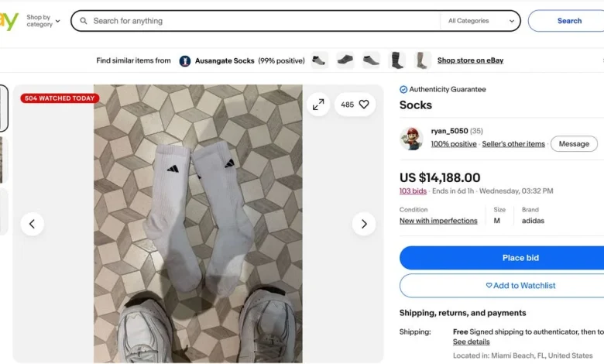Open Shop store on eBay link
The height and width of the screenshot is (364, 604).
coord(470,60)
